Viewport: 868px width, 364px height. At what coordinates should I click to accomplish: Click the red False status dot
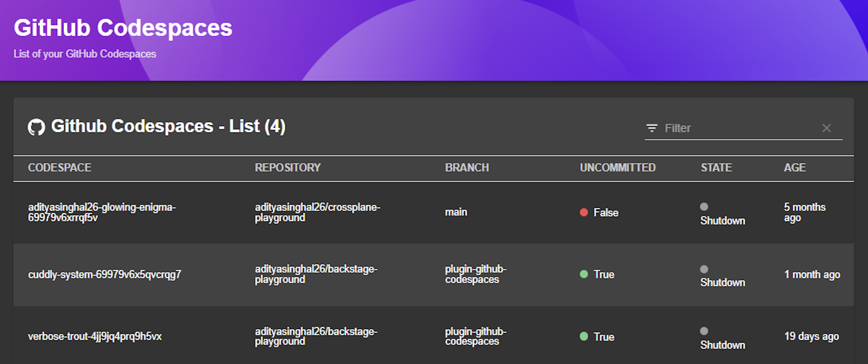(x=584, y=212)
